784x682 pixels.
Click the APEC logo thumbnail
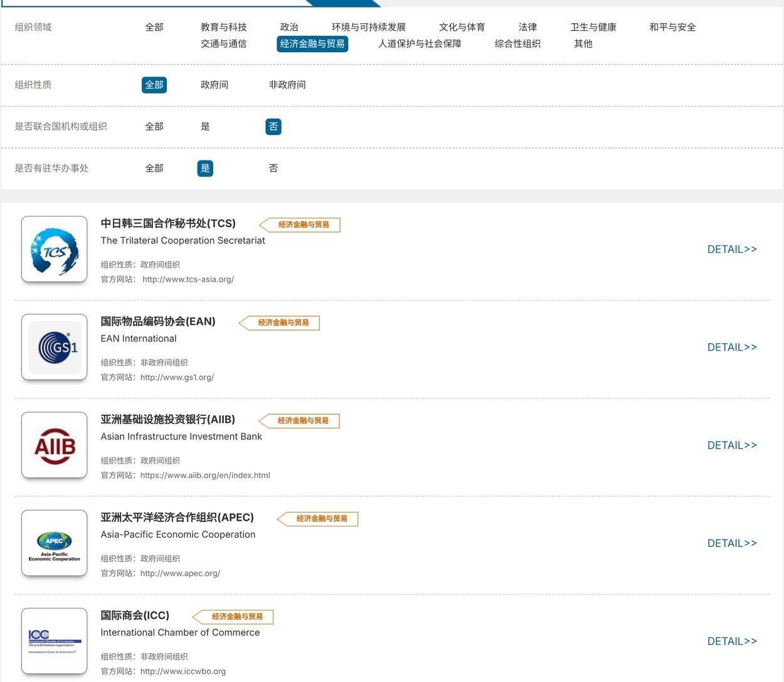55,543
